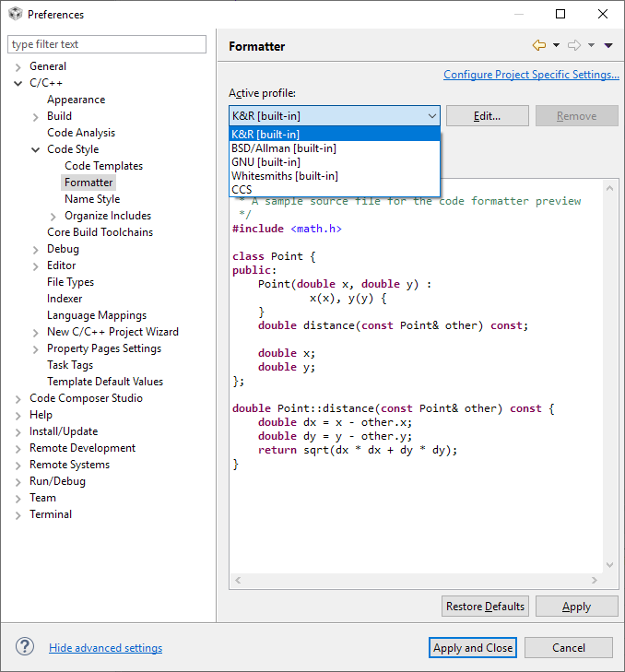Close the Active profile combo box
This screenshot has width=625, height=672.
[x=335, y=116]
